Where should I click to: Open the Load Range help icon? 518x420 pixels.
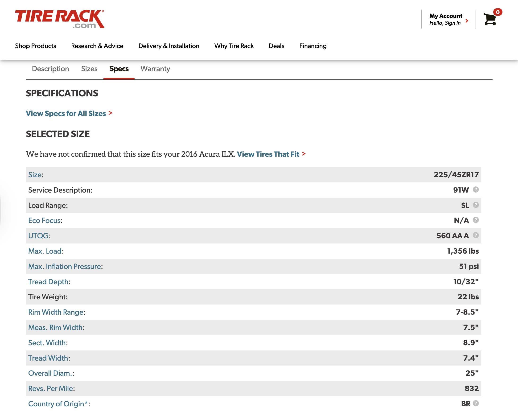(475, 205)
